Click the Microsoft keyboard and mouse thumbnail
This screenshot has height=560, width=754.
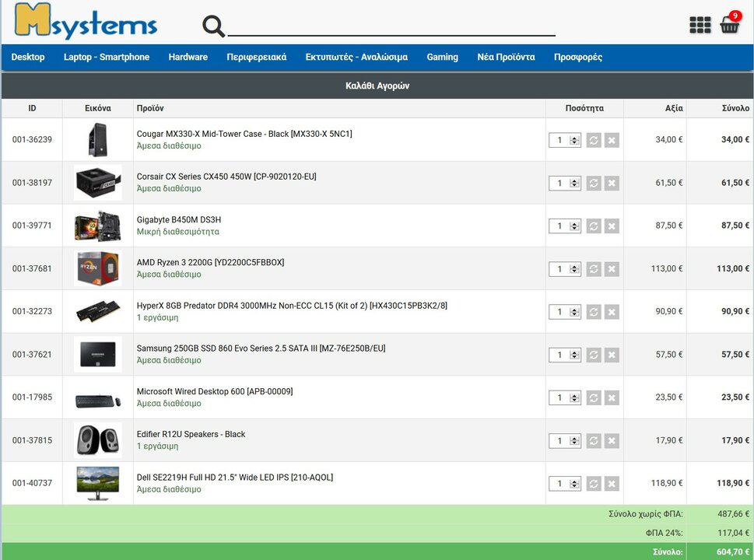[x=97, y=401]
